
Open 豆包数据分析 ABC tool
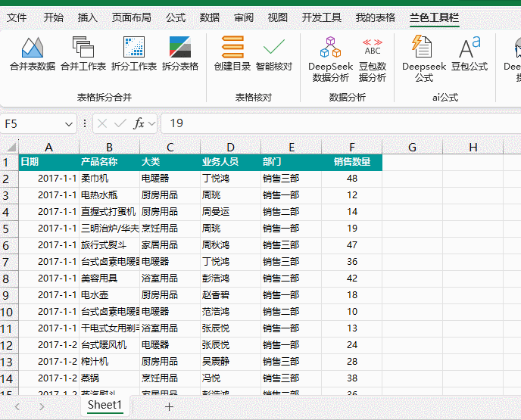pos(373,59)
